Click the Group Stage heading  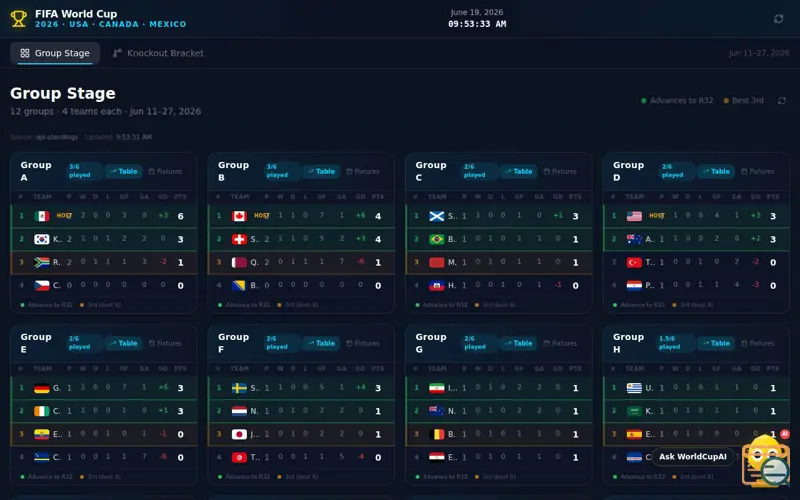coord(63,93)
